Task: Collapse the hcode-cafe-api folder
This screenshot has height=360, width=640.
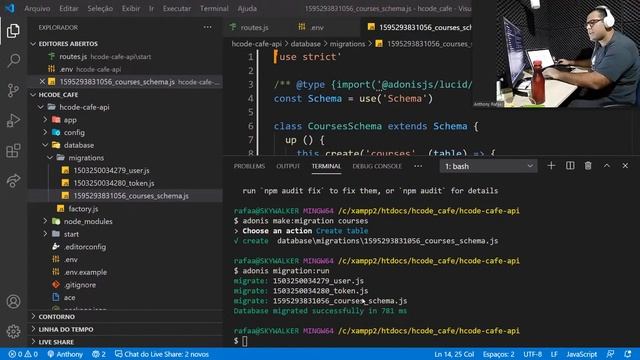Action: (x=125, y=107)
